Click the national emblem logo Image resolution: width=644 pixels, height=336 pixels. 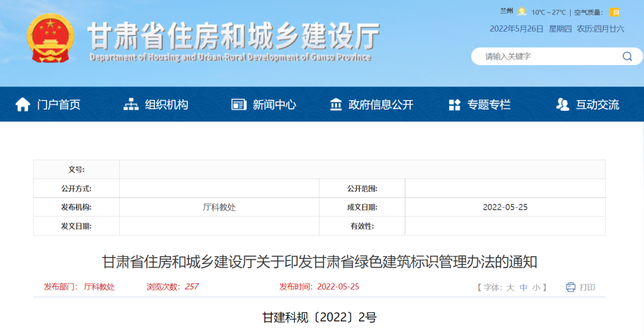pyautogui.click(x=50, y=38)
